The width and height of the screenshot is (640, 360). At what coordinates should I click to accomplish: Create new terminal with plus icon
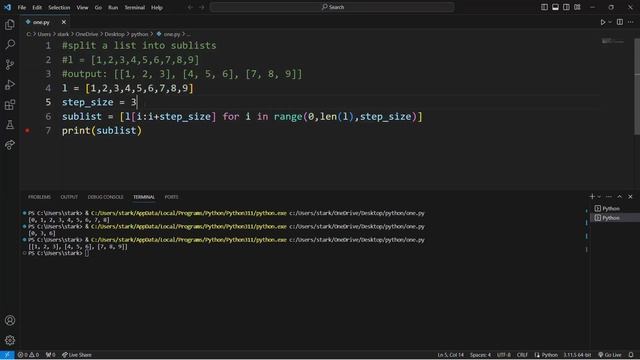pyautogui.click(x=592, y=197)
